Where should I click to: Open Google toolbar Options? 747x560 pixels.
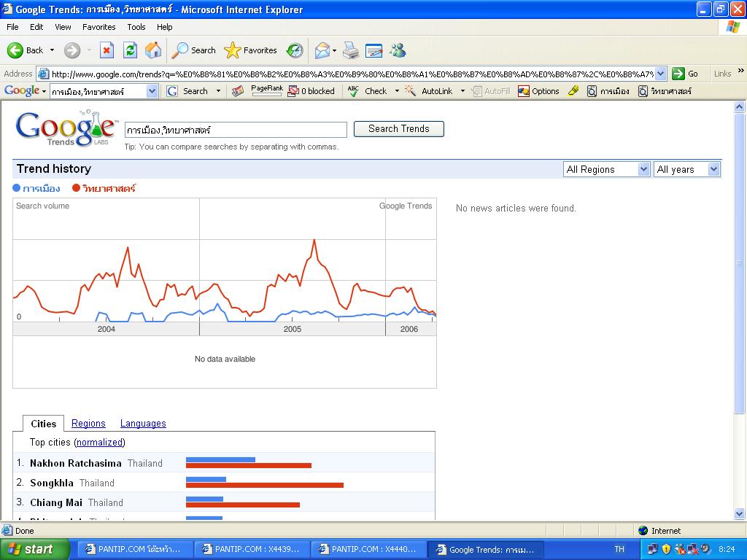pos(539,91)
